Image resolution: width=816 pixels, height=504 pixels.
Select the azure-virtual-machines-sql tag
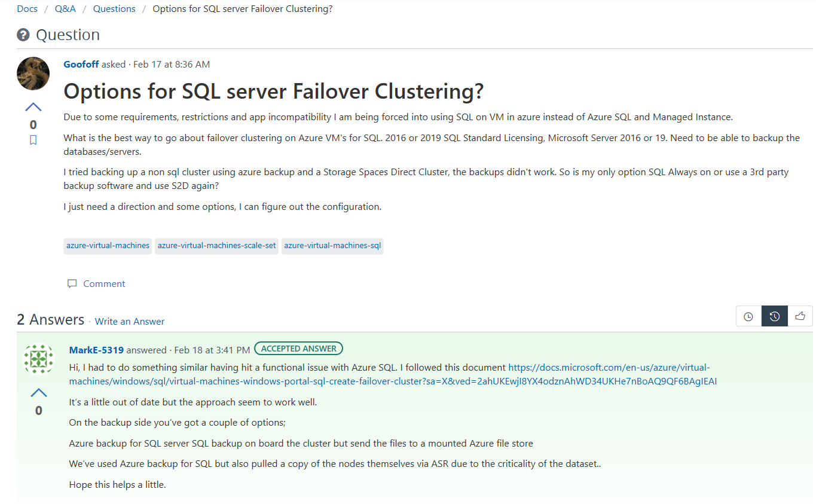pyautogui.click(x=332, y=246)
